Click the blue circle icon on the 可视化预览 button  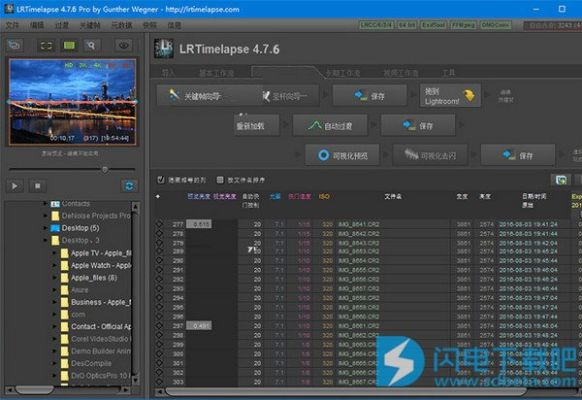click(323, 155)
